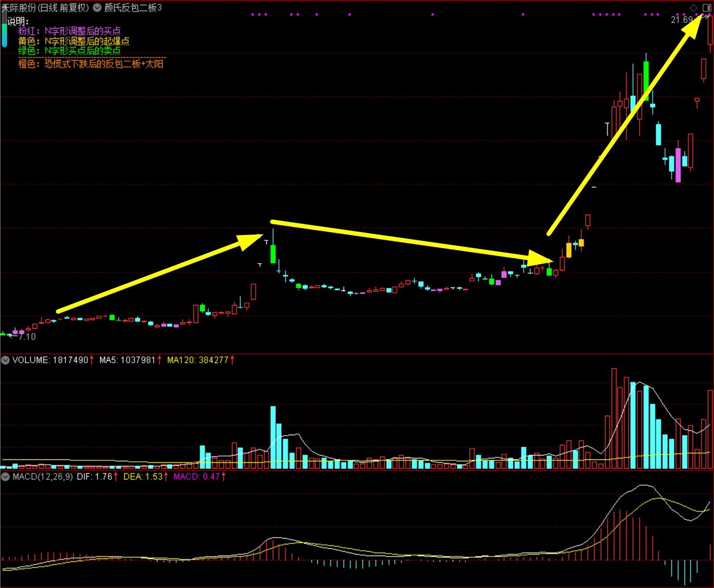Image resolution: width=714 pixels, height=588 pixels.
Task: Click the diamond marker icon at top right
Action: point(694,8)
